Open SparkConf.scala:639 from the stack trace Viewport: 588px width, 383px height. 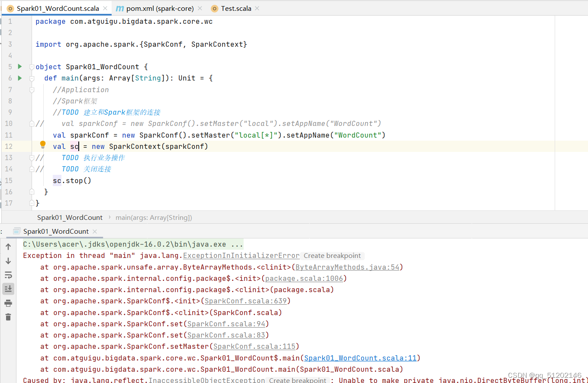[245, 301]
